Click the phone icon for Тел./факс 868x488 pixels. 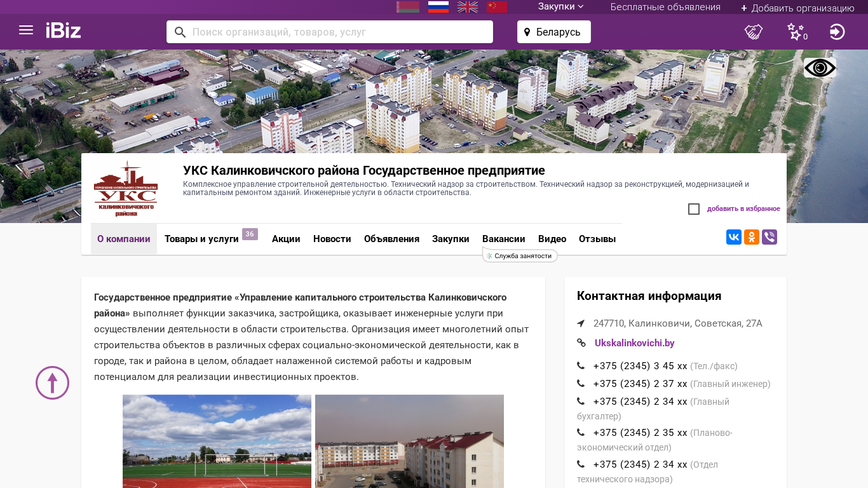pos(581,366)
